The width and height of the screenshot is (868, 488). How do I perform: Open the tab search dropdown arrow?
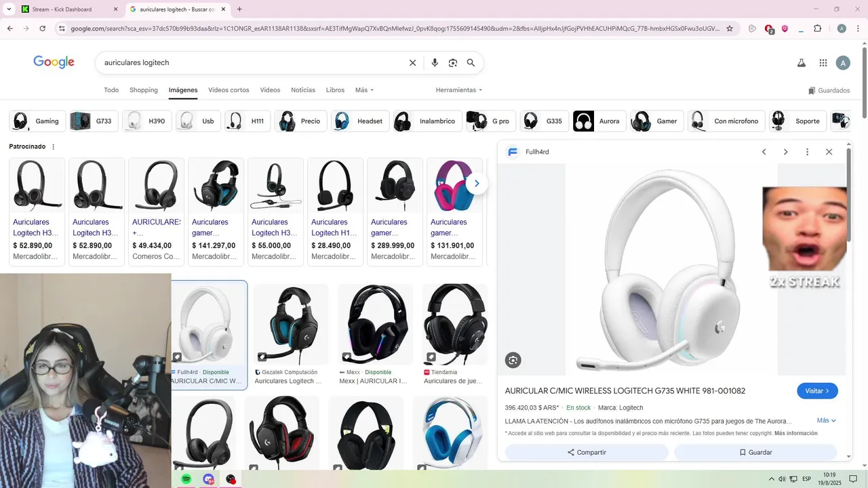[x=9, y=9]
